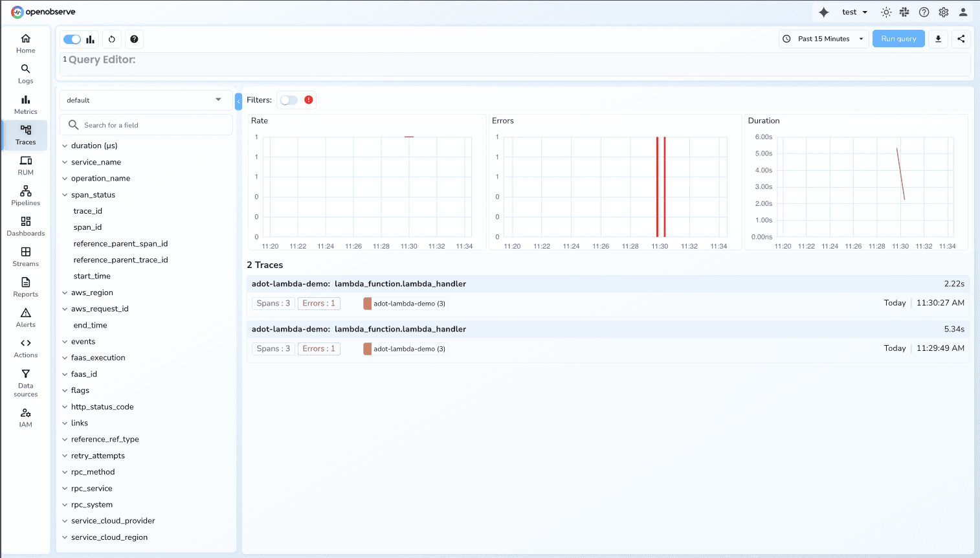The width and height of the screenshot is (980, 558).
Task: Open the Alerts section from the sidebar
Action: 25,317
